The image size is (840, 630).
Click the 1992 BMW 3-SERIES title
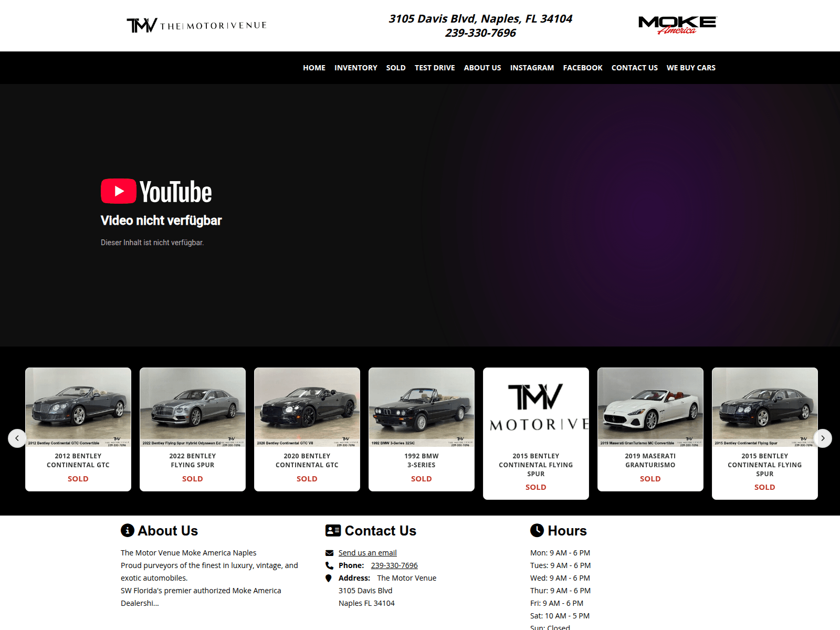[x=422, y=460]
